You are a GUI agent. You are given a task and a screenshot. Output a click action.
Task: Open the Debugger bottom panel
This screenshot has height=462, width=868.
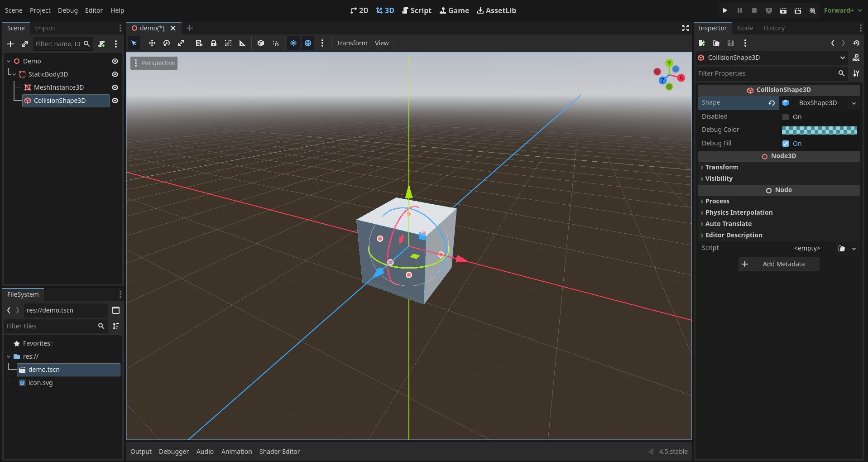[x=174, y=451]
